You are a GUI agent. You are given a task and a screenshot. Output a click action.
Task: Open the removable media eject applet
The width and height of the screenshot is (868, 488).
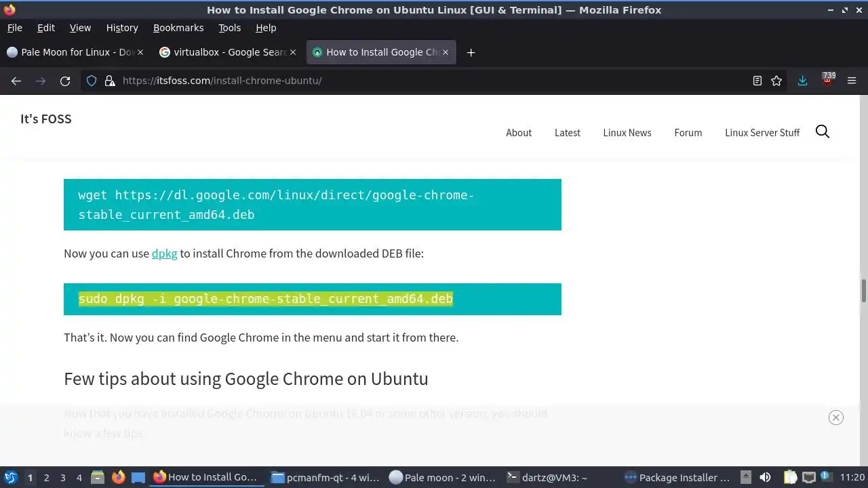pos(745,477)
